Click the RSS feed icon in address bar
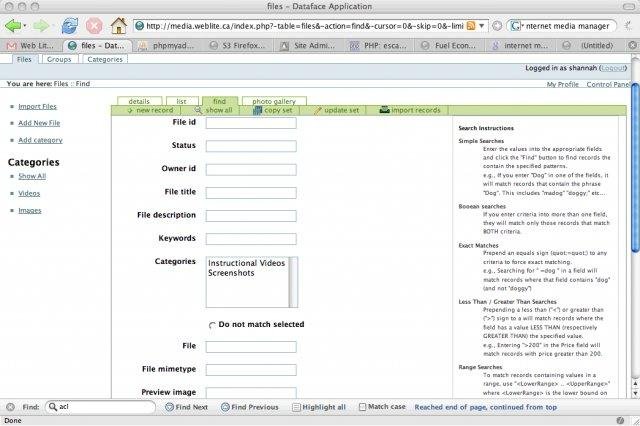This screenshot has width=640, height=426. pyautogui.click(x=471, y=26)
